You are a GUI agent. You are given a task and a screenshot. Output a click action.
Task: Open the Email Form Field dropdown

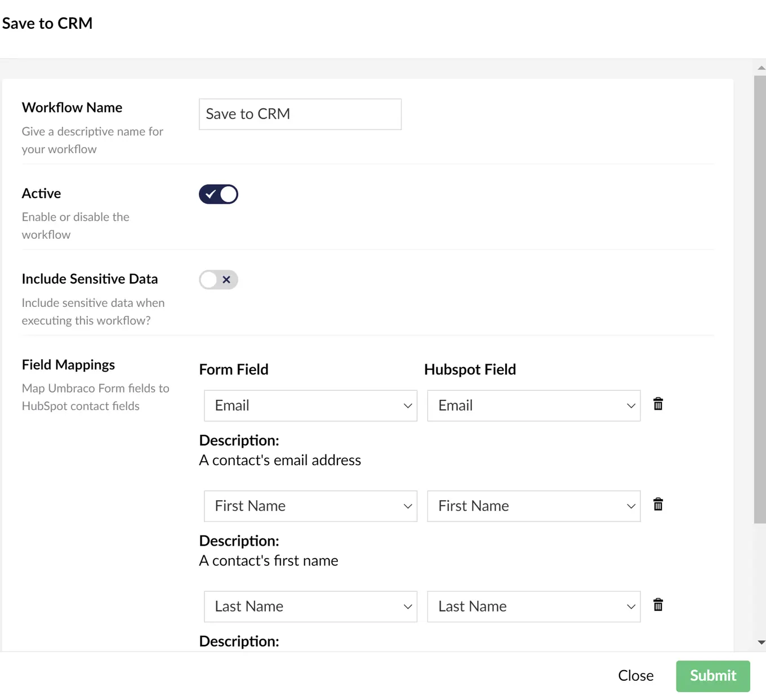(x=310, y=405)
